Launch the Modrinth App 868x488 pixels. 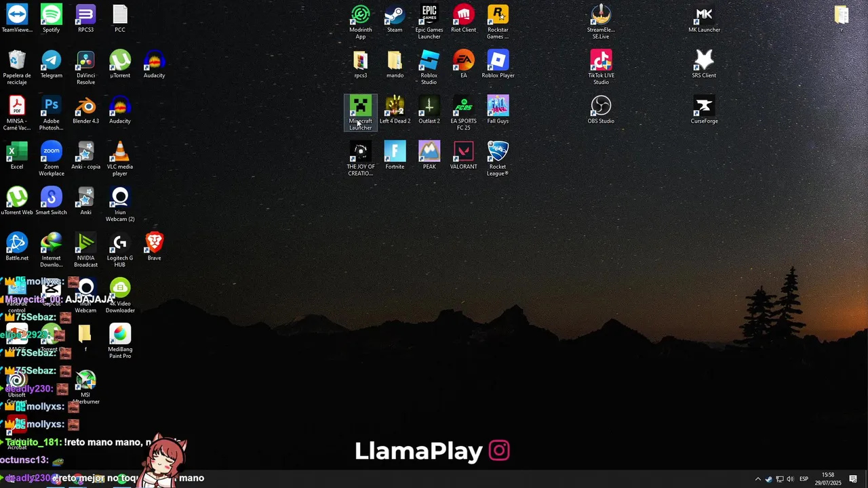click(361, 22)
